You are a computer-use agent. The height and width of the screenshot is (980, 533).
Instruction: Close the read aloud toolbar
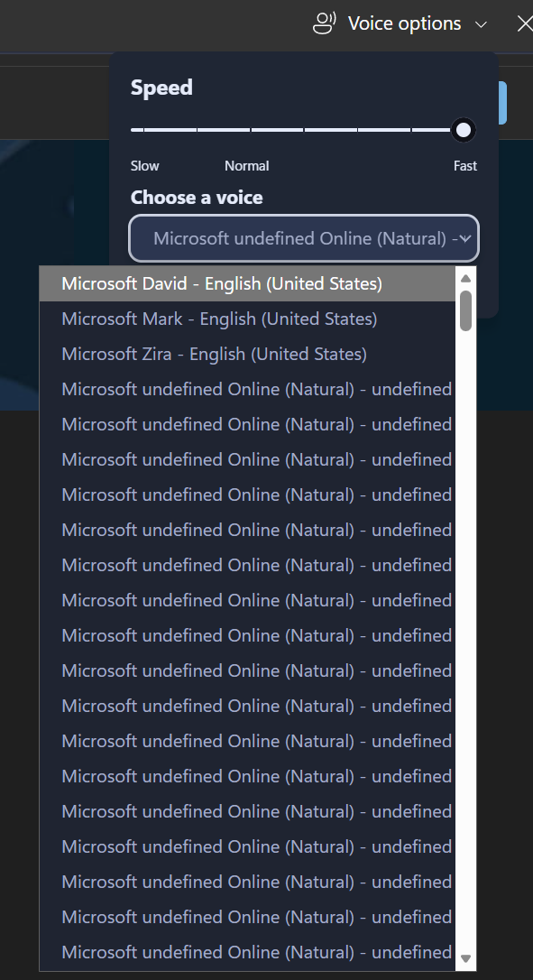525,23
